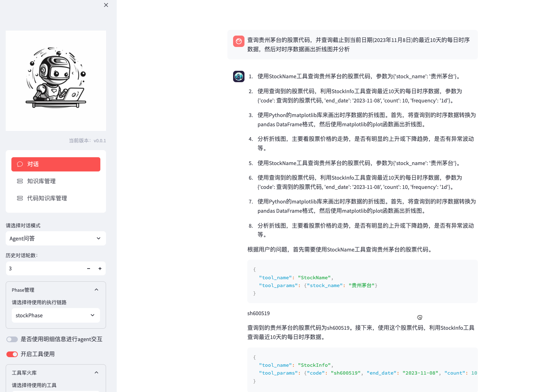Click the 历史对话轮数 number input field

pos(43,269)
